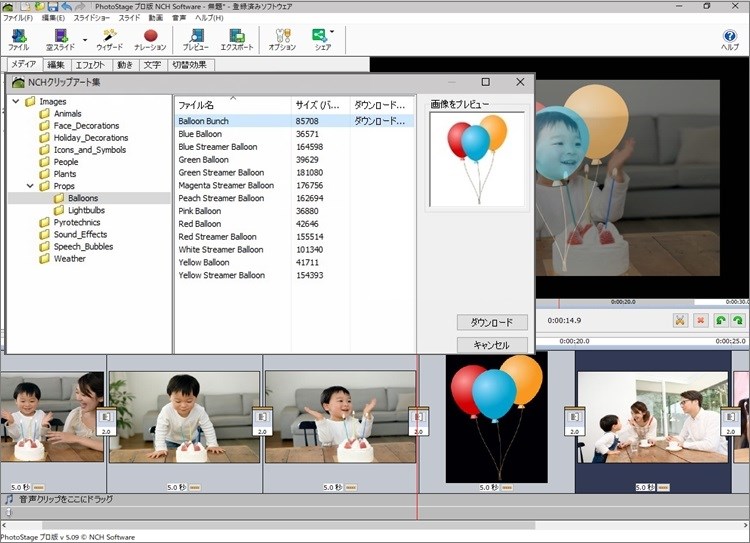750x543 pixels.
Task: Select the Red Balloon row
Action: click(x=294, y=224)
